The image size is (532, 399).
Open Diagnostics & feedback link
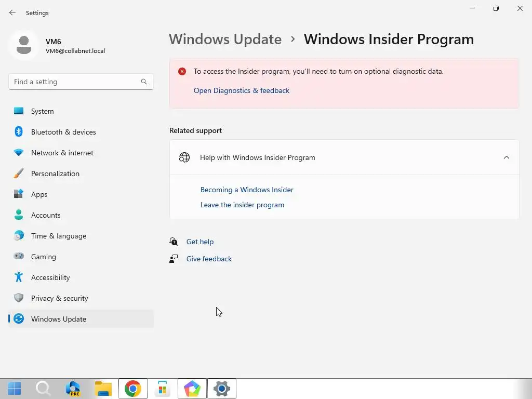241,90
